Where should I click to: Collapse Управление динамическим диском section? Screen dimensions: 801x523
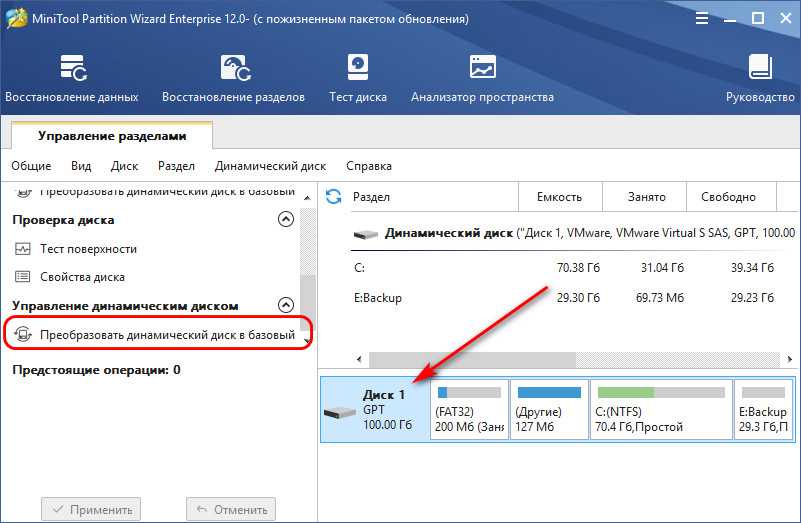click(285, 305)
